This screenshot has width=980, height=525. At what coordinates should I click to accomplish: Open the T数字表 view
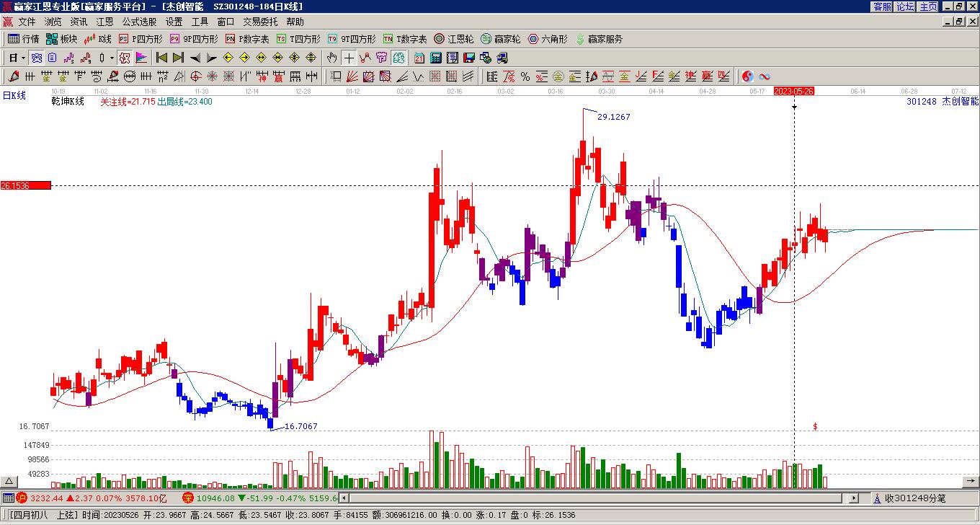(x=405, y=39)
